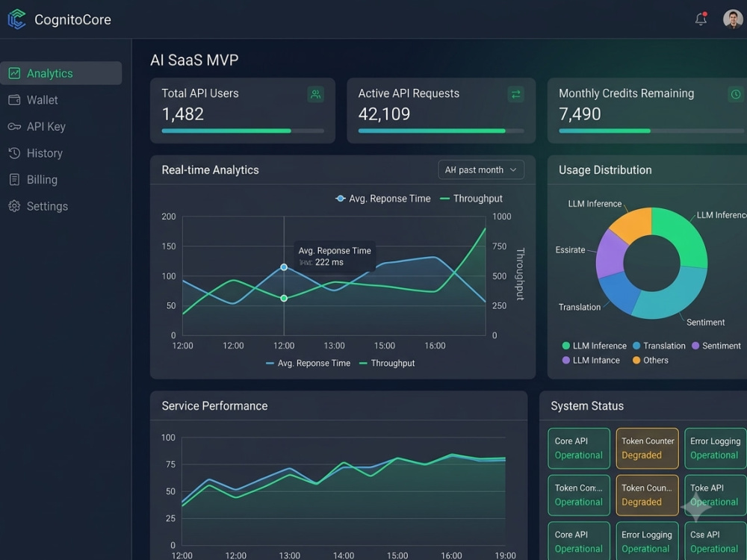This screenshot has height=560, width=747.
Task: Click the Active API Requests progress bar
Action: [x=441, y=131]
